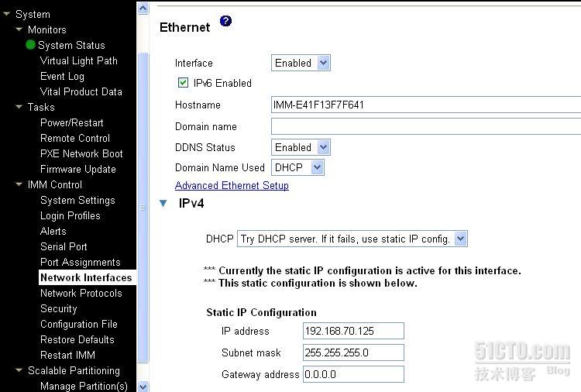Open Event Log from the sidebar
This screenshot has width=581, height=392.
pos(62,76)
